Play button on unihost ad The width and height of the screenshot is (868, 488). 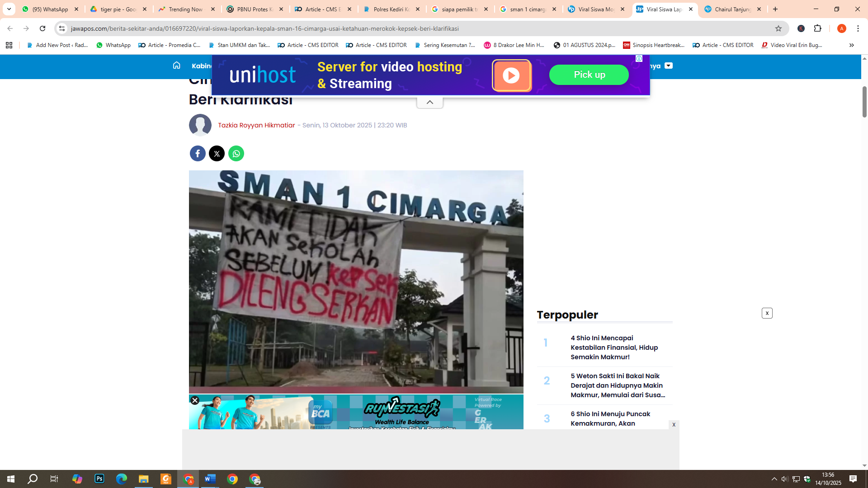tap(512, 75)
